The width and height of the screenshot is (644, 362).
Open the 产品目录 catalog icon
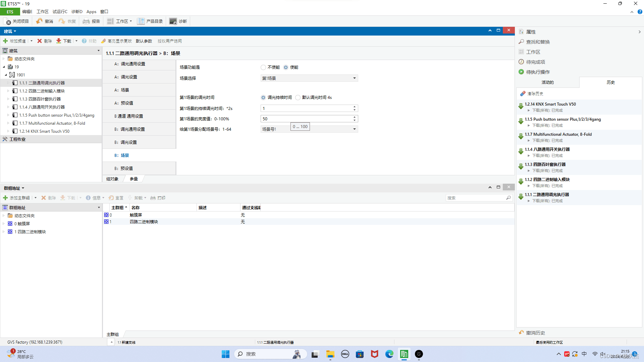[x=141, y=21]
